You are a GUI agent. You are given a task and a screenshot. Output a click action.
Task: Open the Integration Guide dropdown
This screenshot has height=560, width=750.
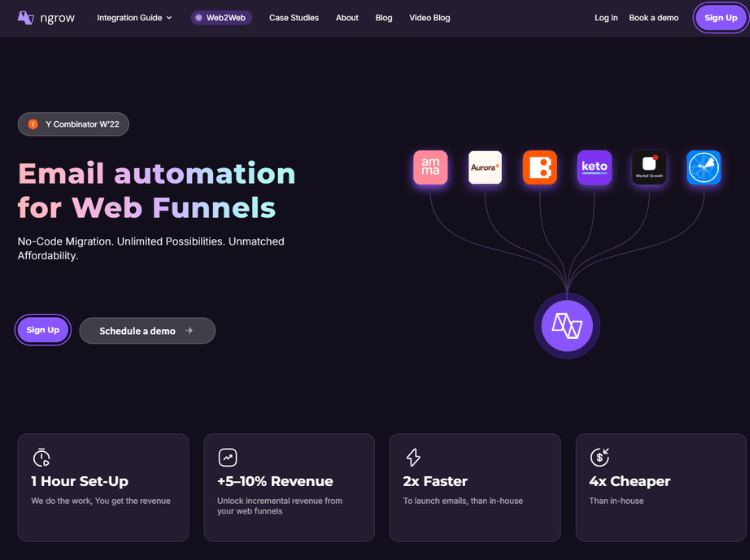click(134, 18)
